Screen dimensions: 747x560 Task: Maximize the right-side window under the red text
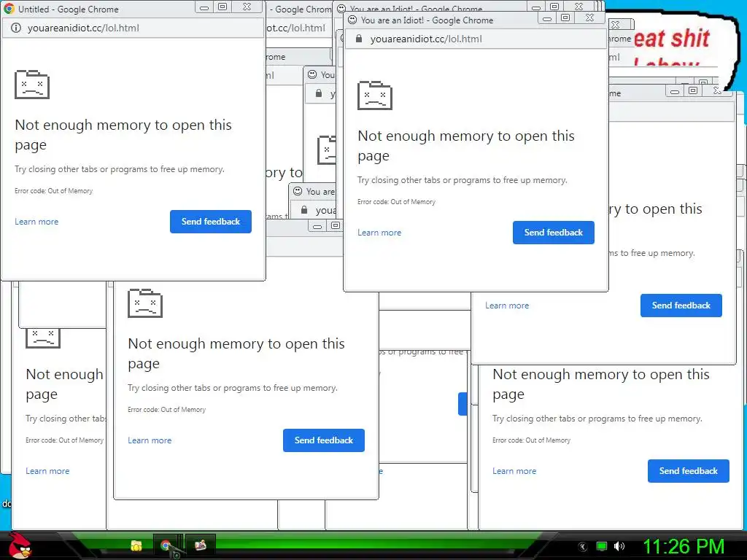coord(693,91)
